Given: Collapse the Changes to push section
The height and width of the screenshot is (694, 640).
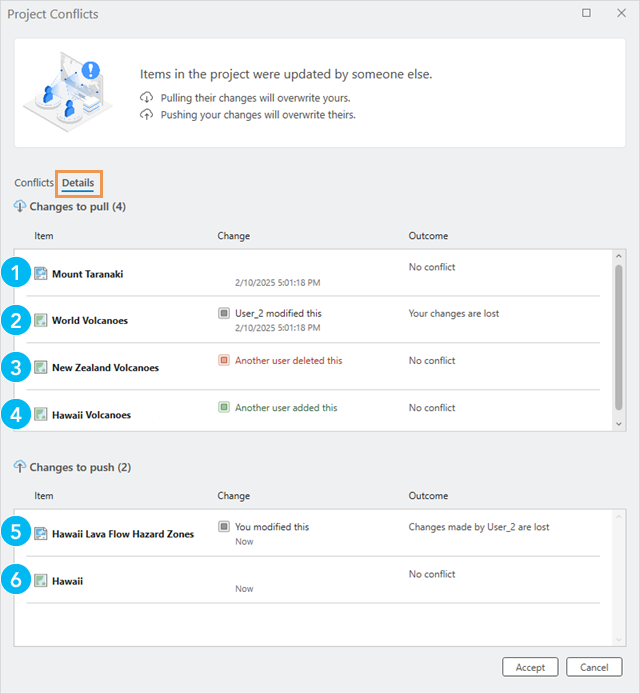Looking at the screenshot, I should [x=20, y=467].
